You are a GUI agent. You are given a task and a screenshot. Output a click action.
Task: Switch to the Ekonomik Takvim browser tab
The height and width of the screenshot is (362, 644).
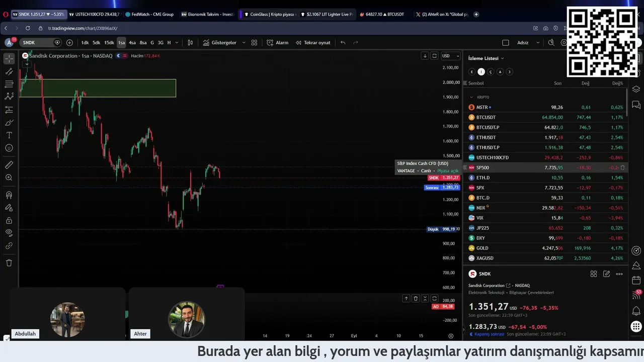[208, 15]
